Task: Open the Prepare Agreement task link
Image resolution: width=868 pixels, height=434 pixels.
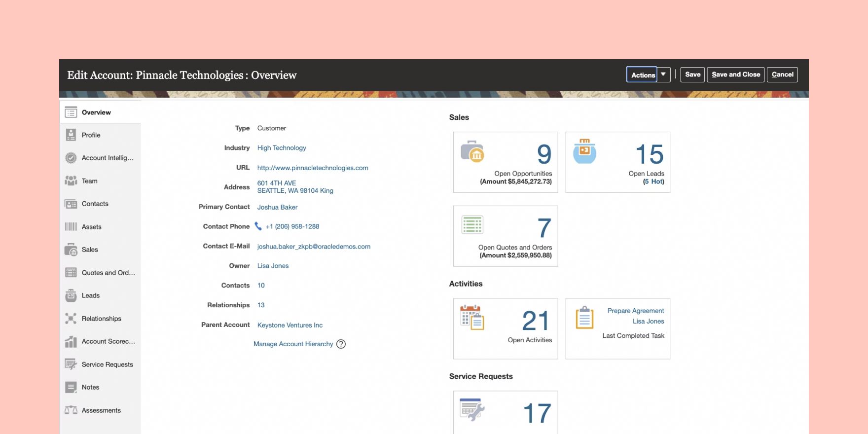Action: click(636, 311)
